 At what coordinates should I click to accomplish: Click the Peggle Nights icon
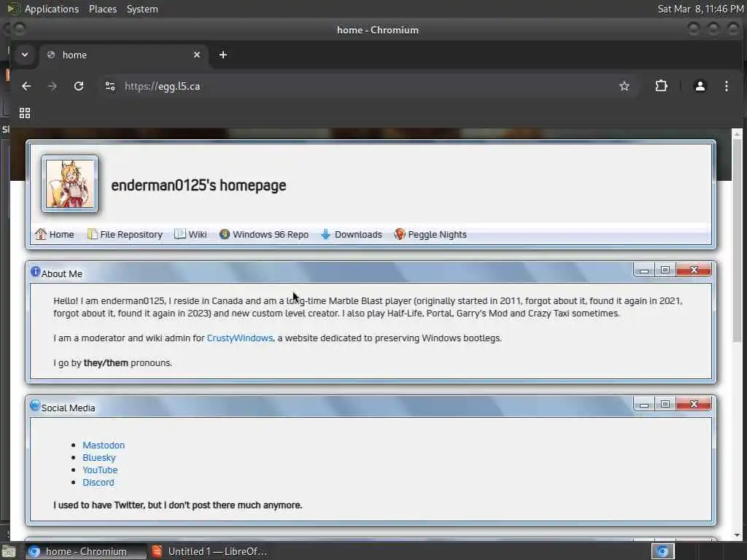(x=400, y=234)
